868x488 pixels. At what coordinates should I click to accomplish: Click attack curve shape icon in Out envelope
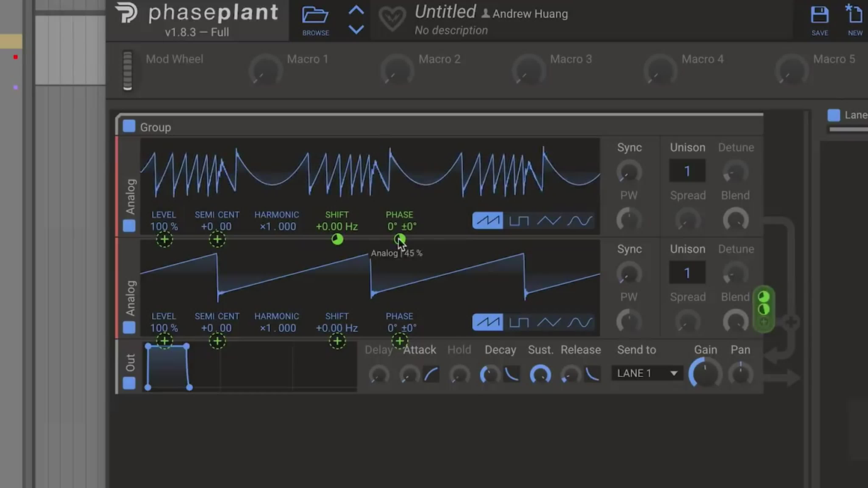(431, 374)
